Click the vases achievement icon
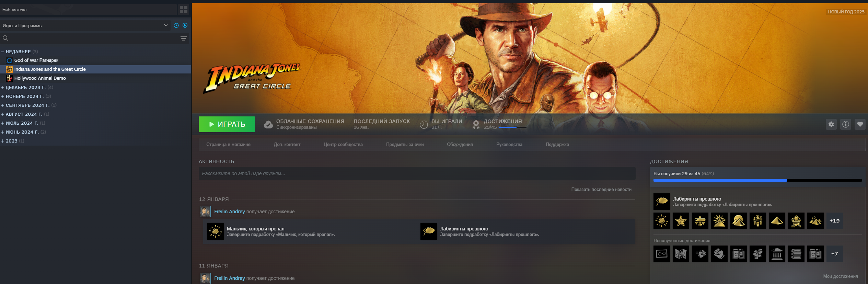 click(758, 221)
